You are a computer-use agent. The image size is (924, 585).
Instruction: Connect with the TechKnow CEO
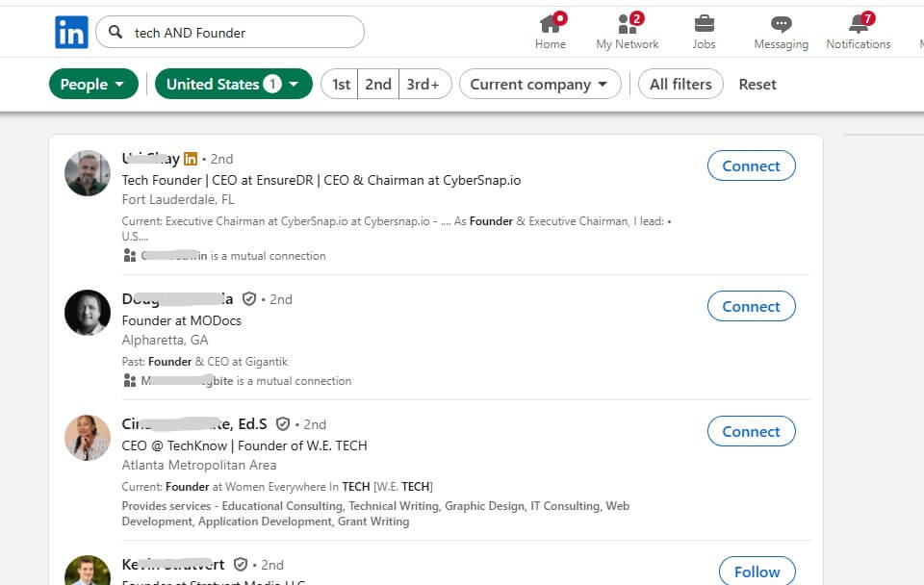[x=752, y=431]
